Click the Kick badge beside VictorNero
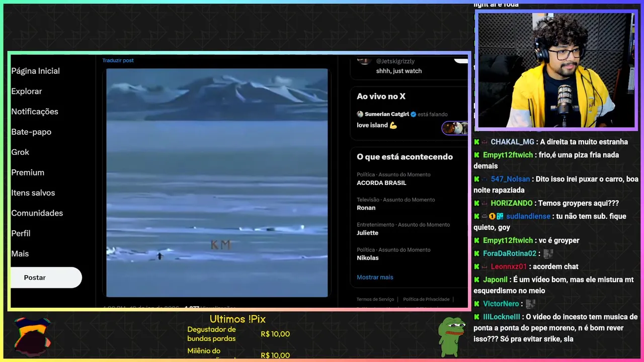 476,304
